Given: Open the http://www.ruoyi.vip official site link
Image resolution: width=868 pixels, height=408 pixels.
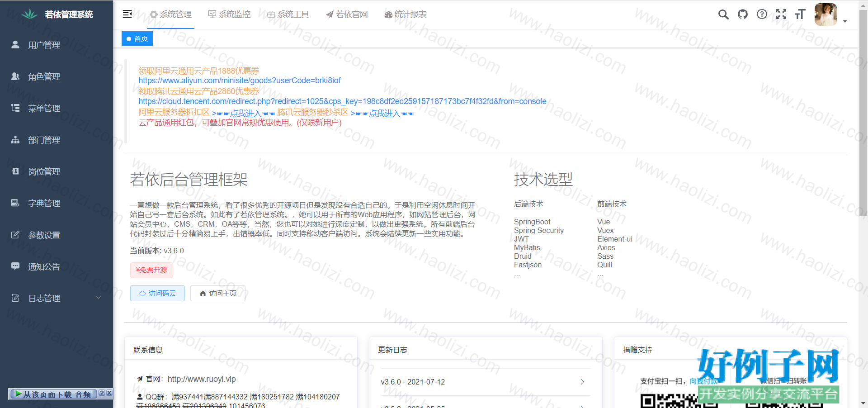Looking at the screenshot, I should coord(202,379).
